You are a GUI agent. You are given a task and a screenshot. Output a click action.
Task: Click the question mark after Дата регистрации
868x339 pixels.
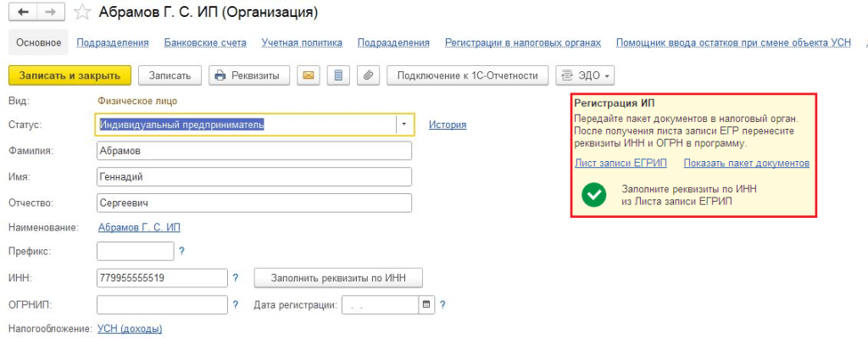click(442, 304)
